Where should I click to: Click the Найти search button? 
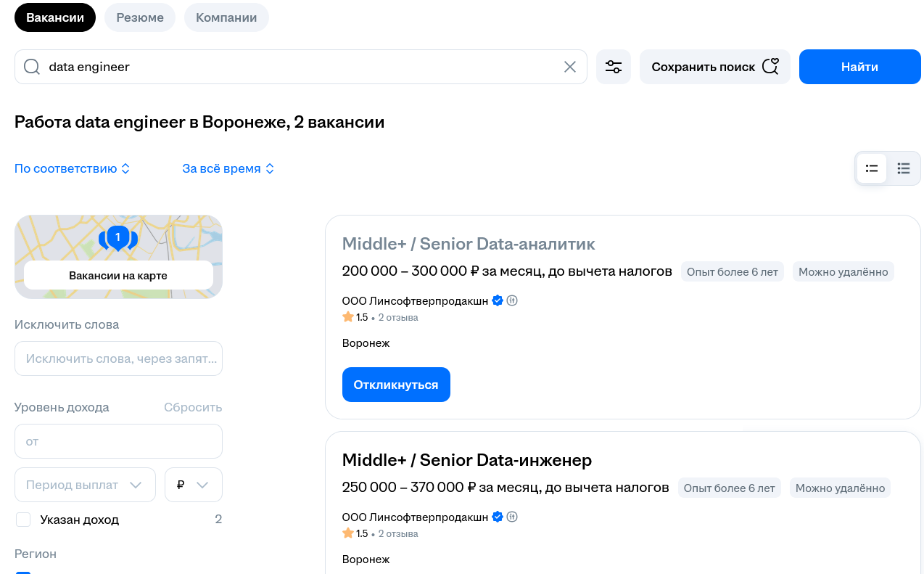(x=860, y=67)
